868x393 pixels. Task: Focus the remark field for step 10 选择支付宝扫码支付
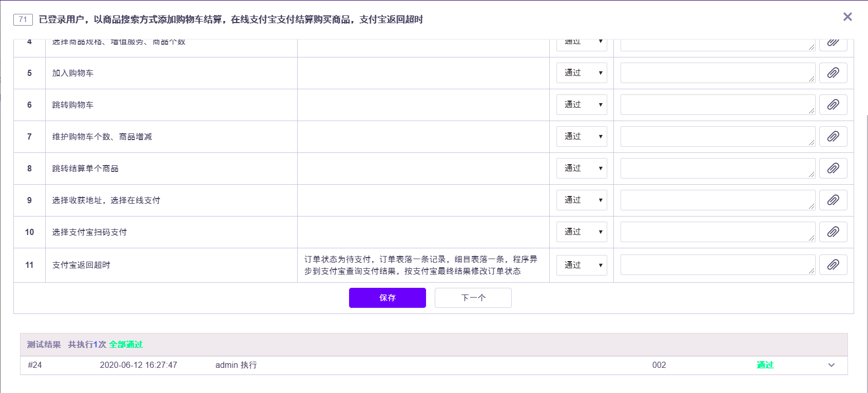point(718,232)
